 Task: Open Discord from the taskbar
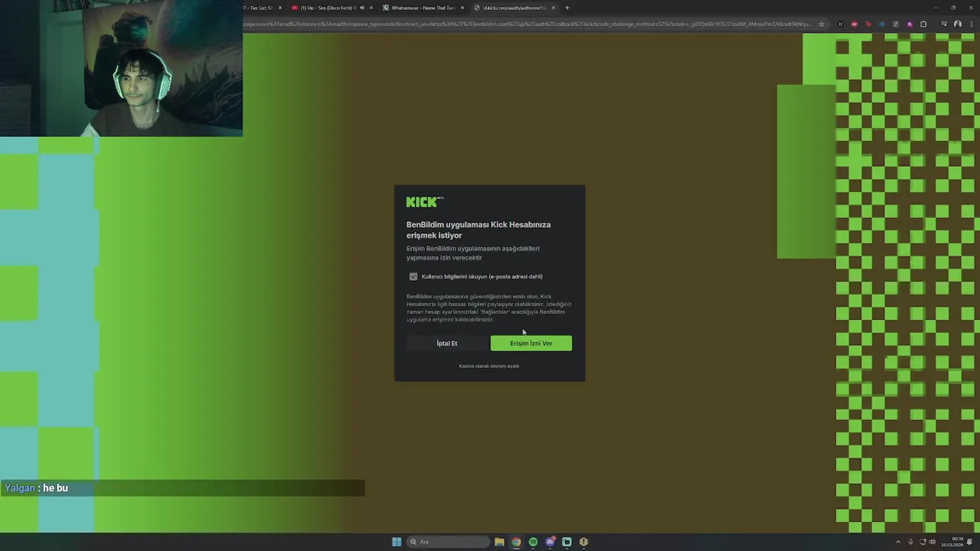pos(550,542)
